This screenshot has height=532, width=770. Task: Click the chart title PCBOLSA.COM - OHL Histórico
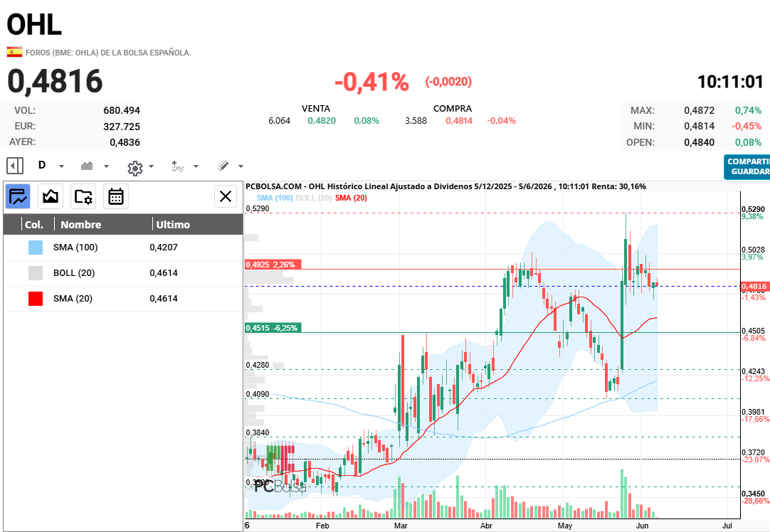pyautogui.click(x=445, y=186)
